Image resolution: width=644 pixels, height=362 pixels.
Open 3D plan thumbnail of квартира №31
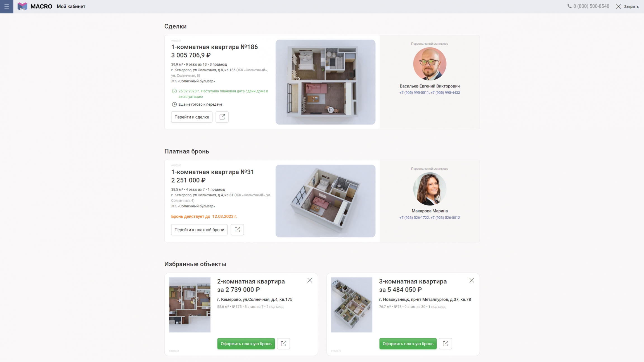pos(325,201)
